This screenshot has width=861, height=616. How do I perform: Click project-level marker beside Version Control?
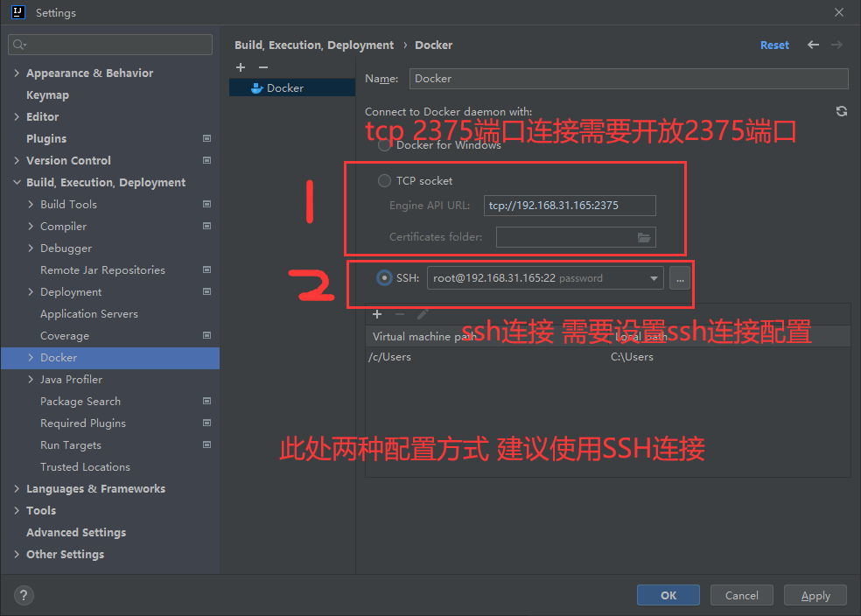(207, 160)
